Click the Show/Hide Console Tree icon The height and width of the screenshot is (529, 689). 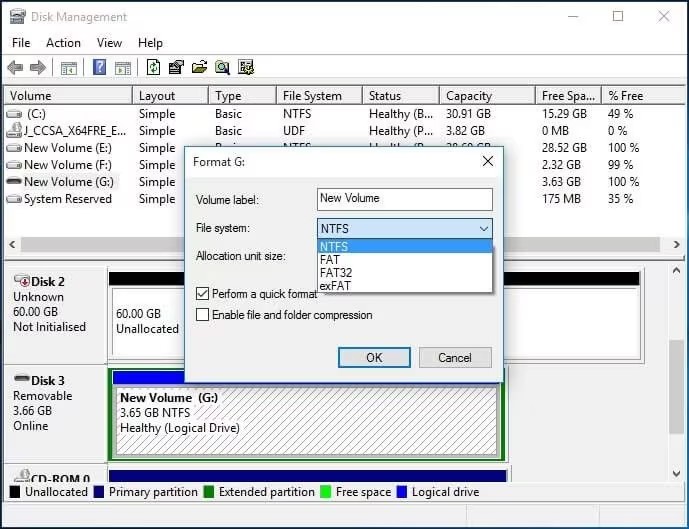click(69, 68)
